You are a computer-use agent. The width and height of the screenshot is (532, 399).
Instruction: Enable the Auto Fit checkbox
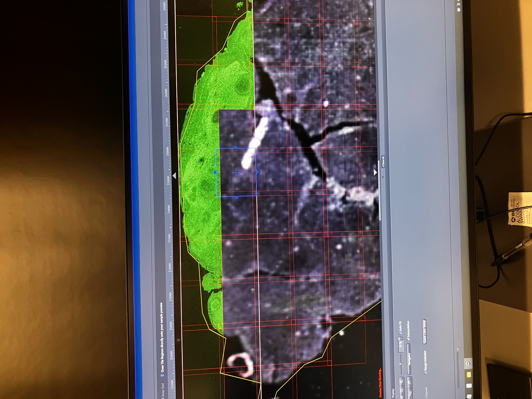(400, 333)
